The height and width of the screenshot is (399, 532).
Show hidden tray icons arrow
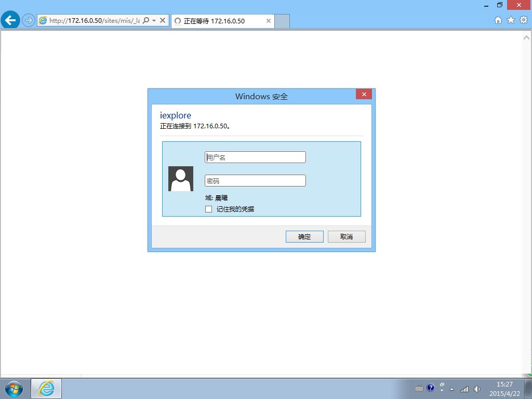click(x=451, y=389)
